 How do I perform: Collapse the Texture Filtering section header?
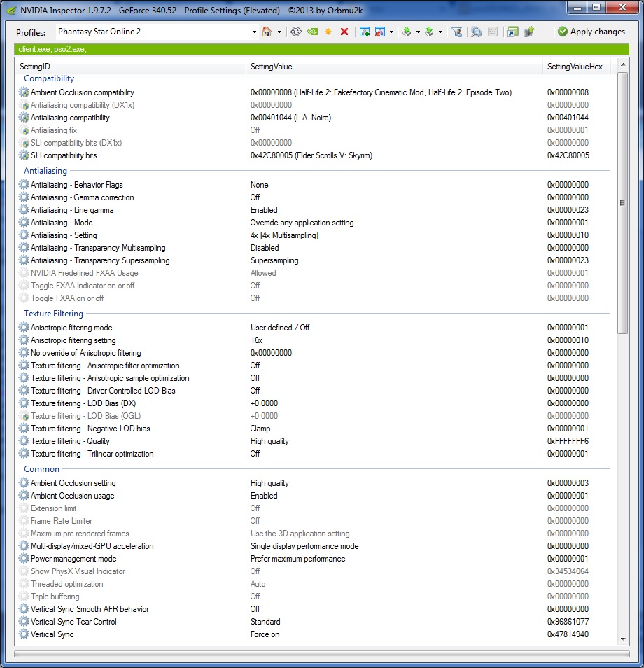[x=54, y=314]
